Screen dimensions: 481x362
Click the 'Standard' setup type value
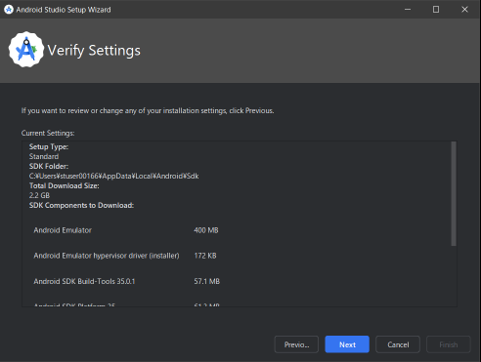coord(44,156)
